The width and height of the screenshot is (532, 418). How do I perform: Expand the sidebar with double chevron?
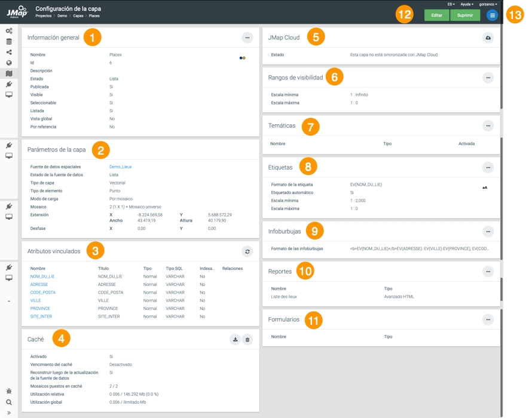pos(9,413)
